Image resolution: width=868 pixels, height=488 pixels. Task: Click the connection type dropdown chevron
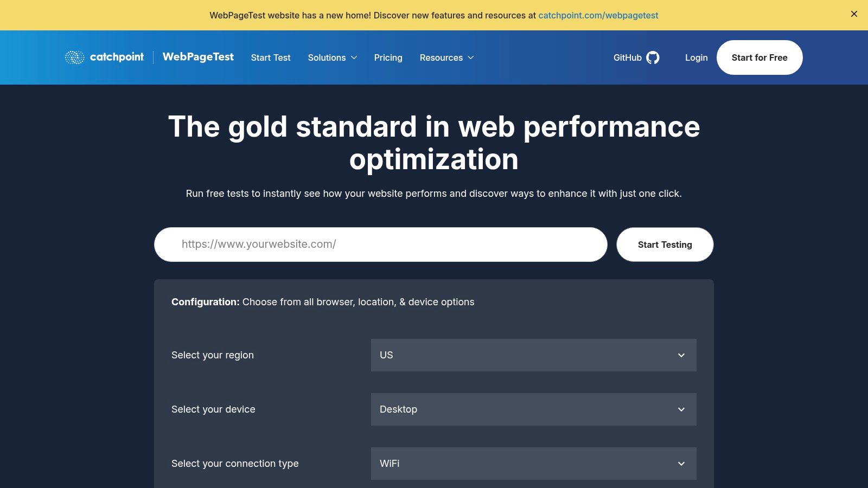pyautogui.click(x=681, y=464)
